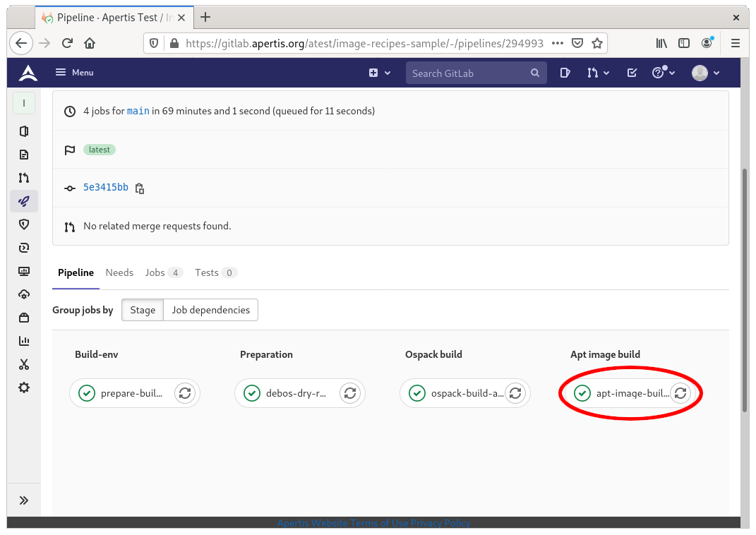Retry the debos-dry-run job

click(x=350, y=393)
